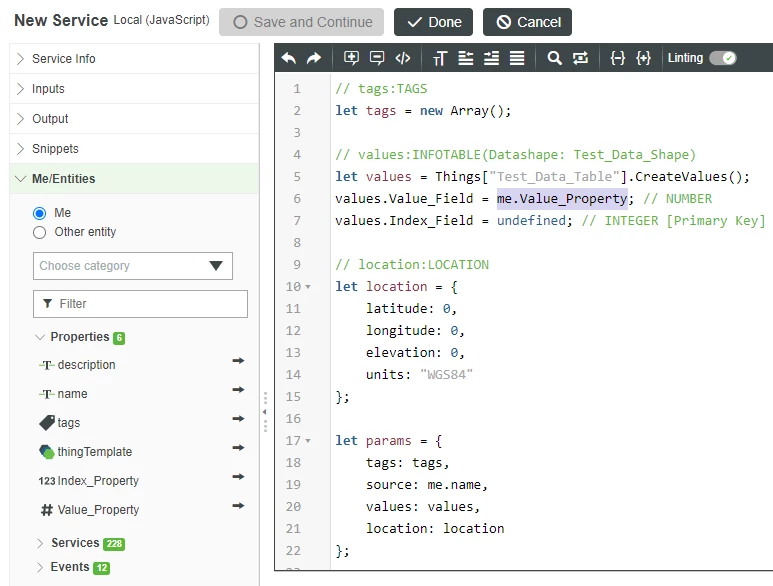This screenshot has height=586, width=773.
Task: Click the collapse all braces icon
Action: coord(617,58)
